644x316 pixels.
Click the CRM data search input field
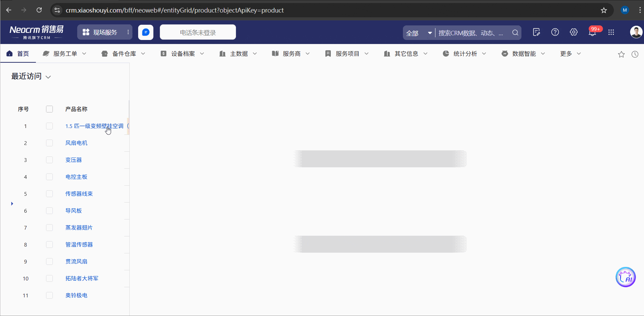[472, 33]
